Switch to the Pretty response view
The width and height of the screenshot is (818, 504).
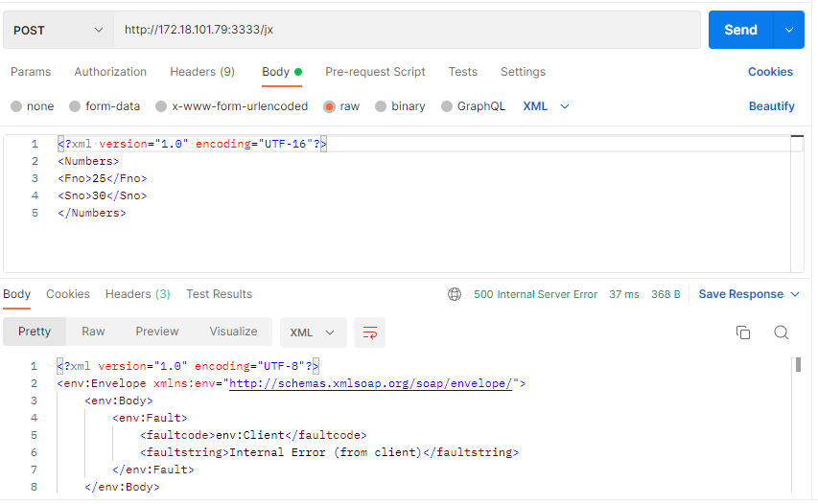(35, 332)
